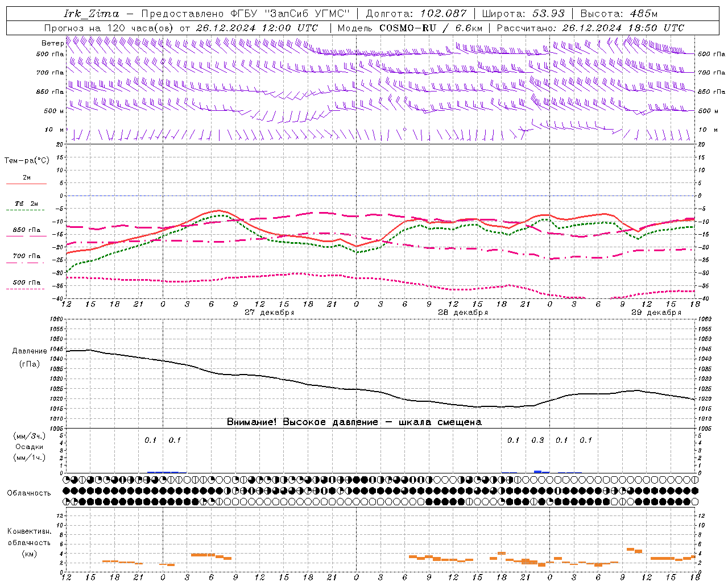Select the Высота: 485м text
The width and height of the screenshot is (728, 582).
tap(619, 14)
